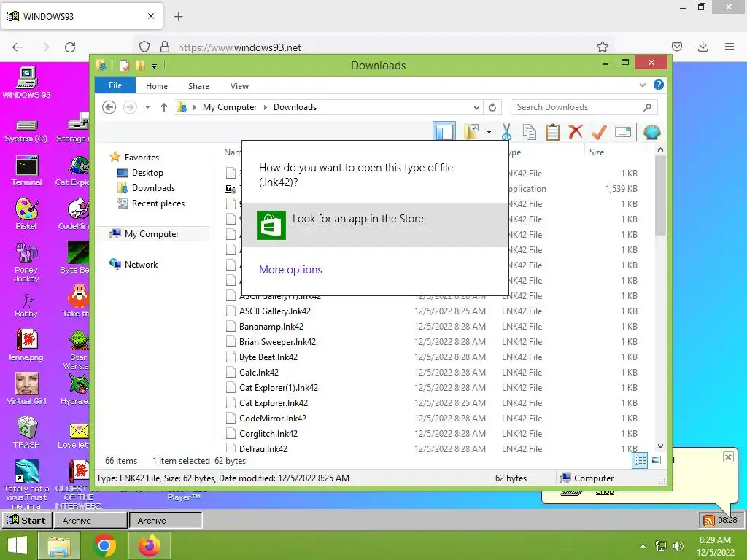Open the Customize Quick Access Toolbar dropdown
Viewport: 747px width, 560px height.
tap(155, 66)
